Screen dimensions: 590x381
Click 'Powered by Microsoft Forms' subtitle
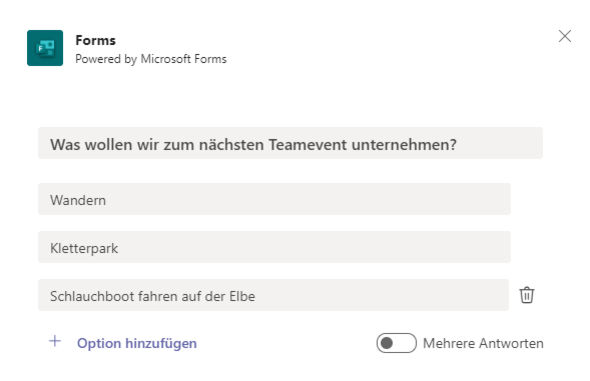point(151,59)
